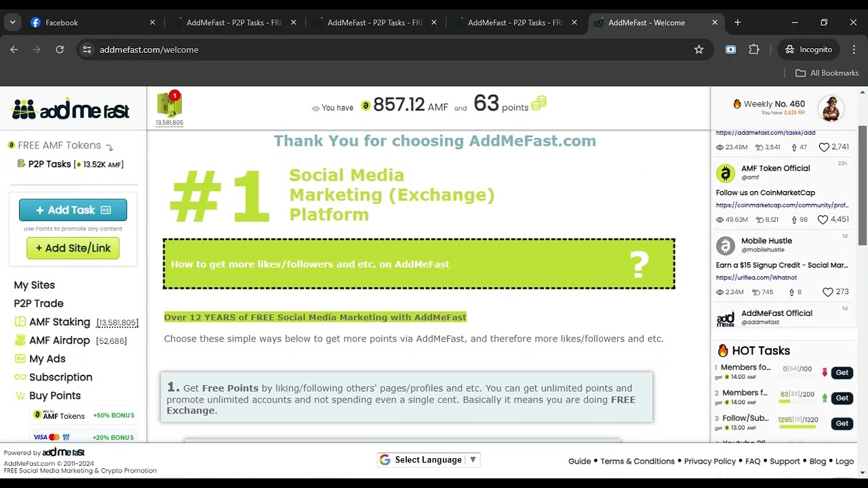Open the tab search dropdown arrow
Image resolution: width=868 pixels, height=488 pixels.
coord(13,22)
